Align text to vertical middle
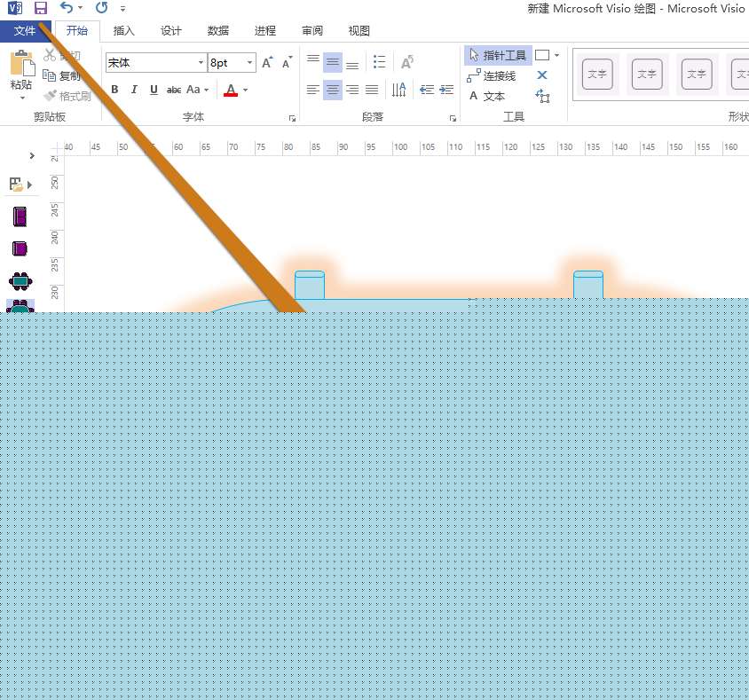749x700 pixels. pyautogui.click(x=333, y=62)
